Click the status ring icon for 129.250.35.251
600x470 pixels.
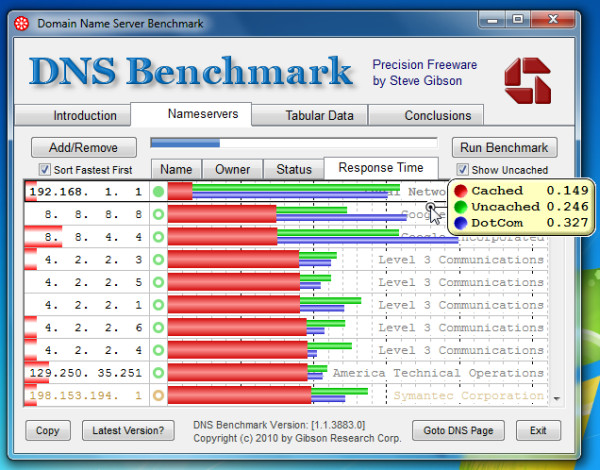(158, 373)
